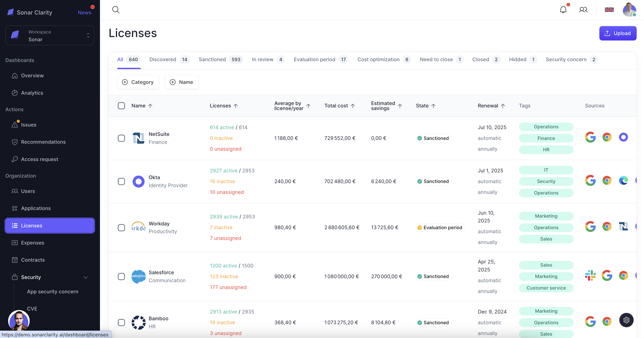Viewport: 644px width, 338px height.
Task: Sort by Name column
Action: [142, 106]
